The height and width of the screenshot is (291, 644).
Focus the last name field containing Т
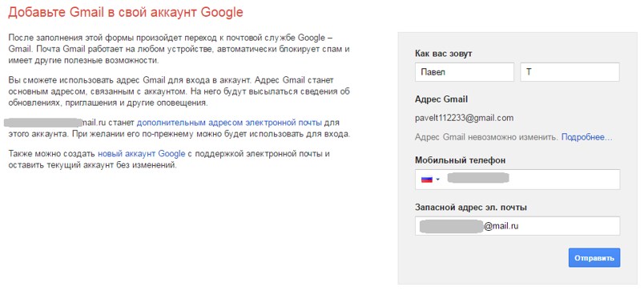tap(570, 72)
